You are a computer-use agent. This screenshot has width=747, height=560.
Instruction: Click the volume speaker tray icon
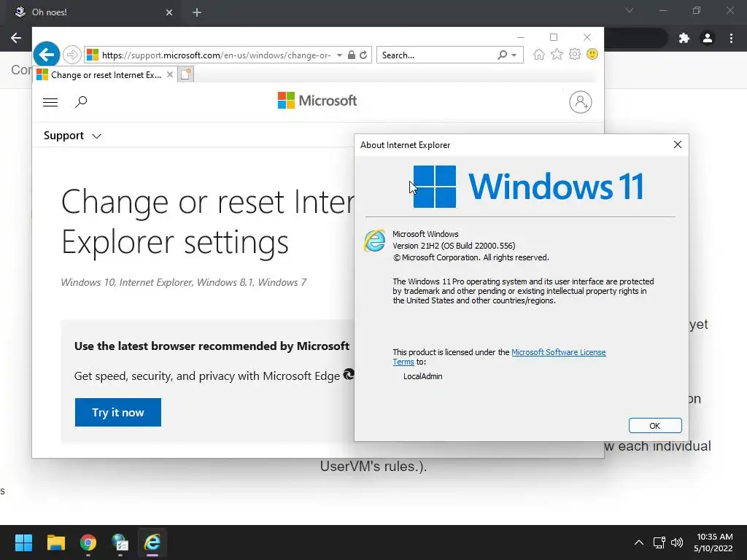[676, 542]
